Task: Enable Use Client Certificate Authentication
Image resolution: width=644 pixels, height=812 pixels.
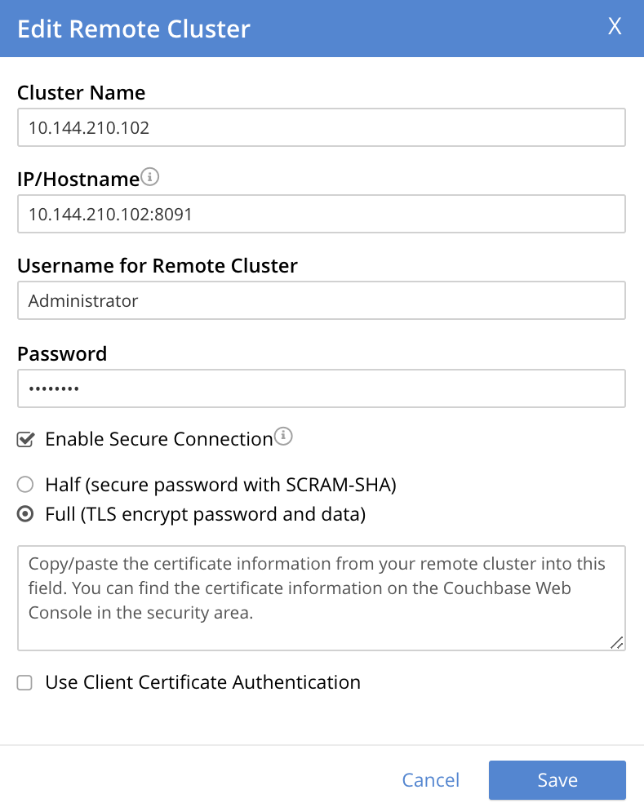Action: coord(24,682)
